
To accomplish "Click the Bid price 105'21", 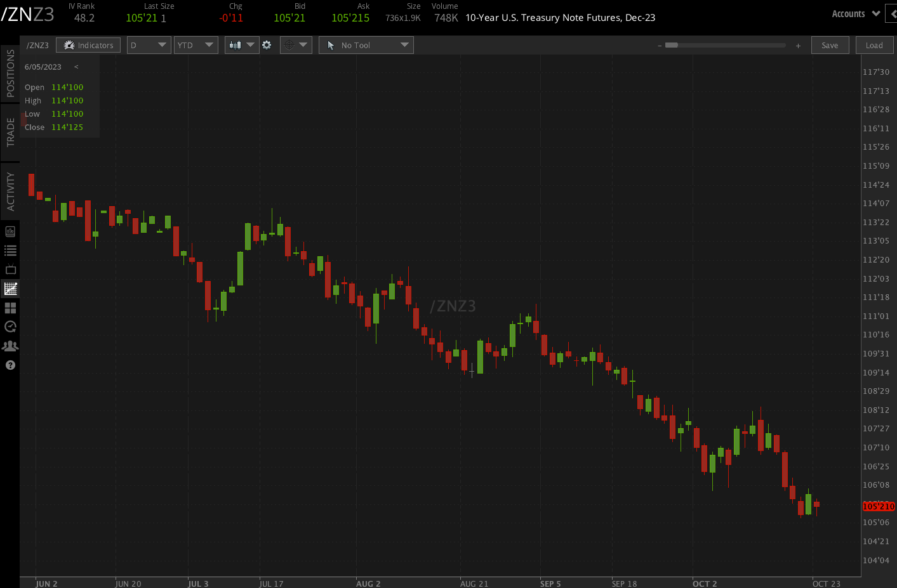I will click(289, 18).
